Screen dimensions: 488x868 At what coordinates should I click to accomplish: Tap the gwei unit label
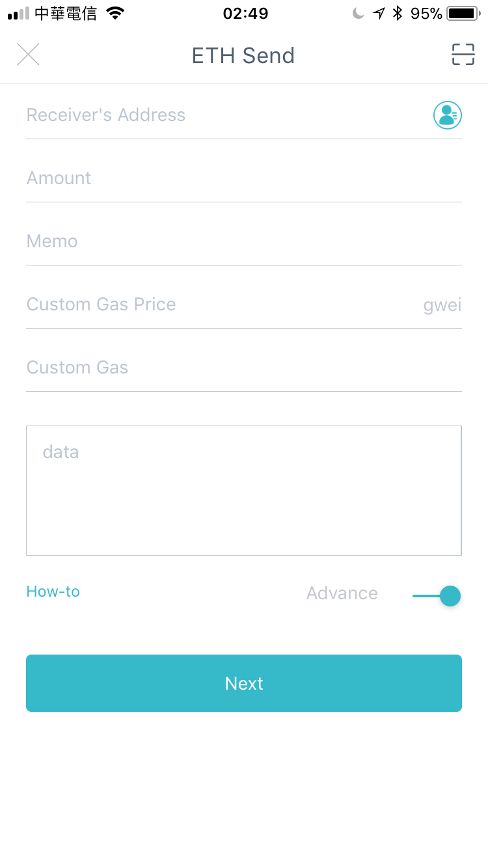442,305
